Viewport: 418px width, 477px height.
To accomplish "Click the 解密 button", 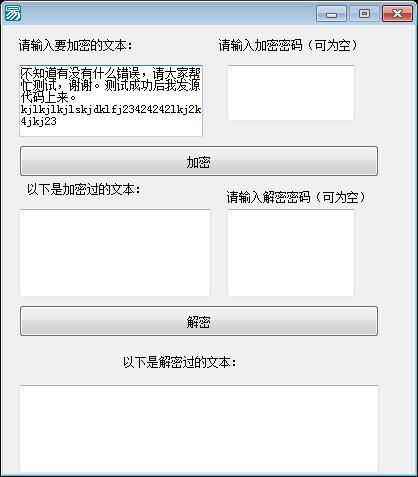I will [199, 321].
